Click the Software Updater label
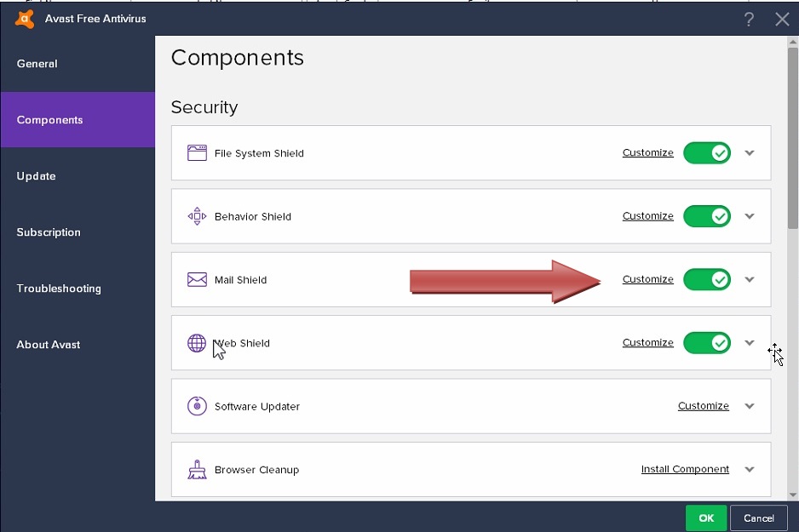 [257, 406]
